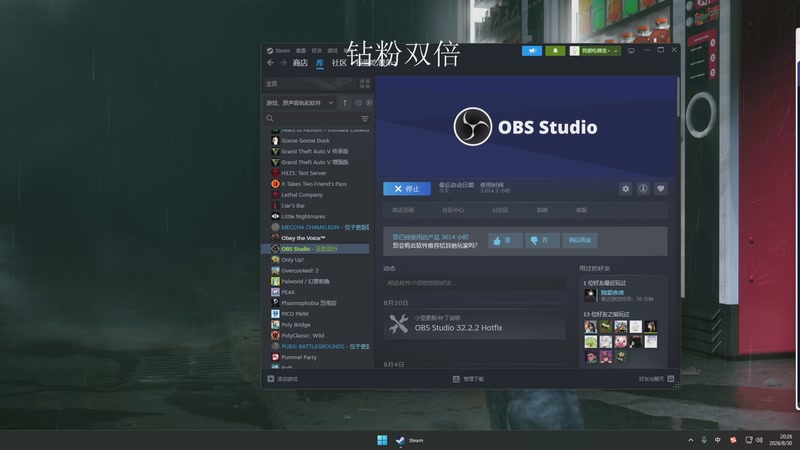
Task: Toggle recent activity clock filter
Action: [358, 103]
